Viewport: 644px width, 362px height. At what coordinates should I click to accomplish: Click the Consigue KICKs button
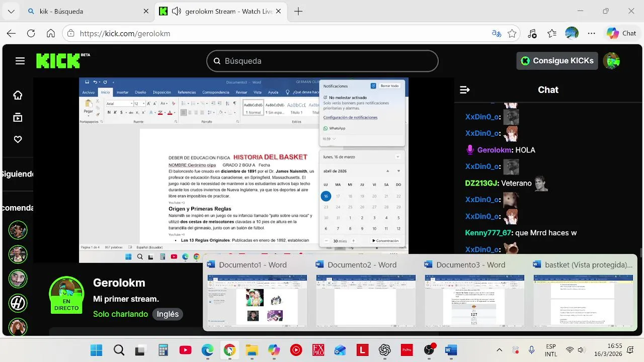pos(557,61)
